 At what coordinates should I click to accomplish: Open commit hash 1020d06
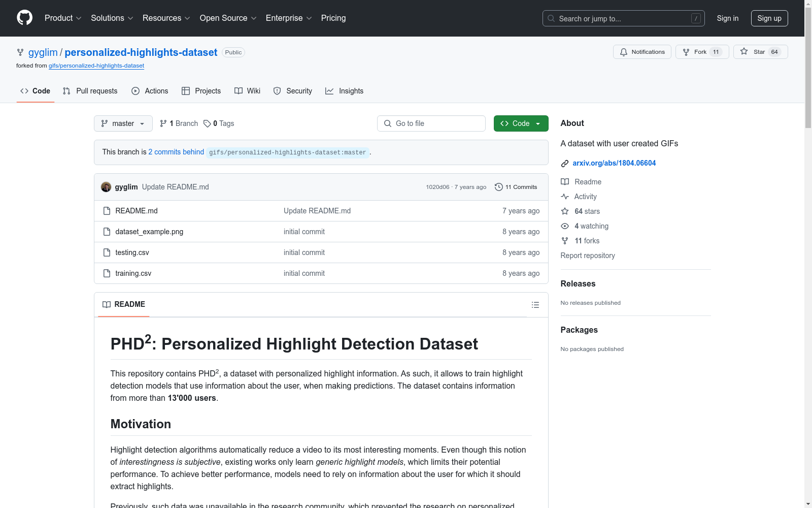437,187
